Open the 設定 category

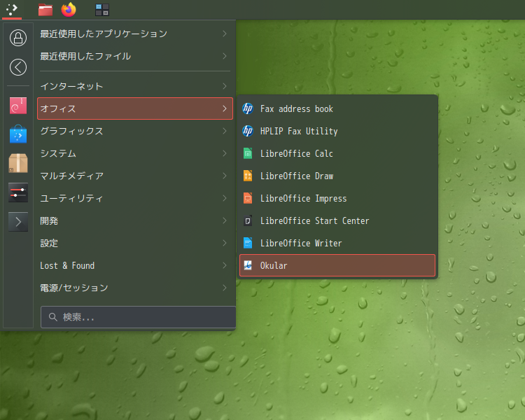[135, 243]
